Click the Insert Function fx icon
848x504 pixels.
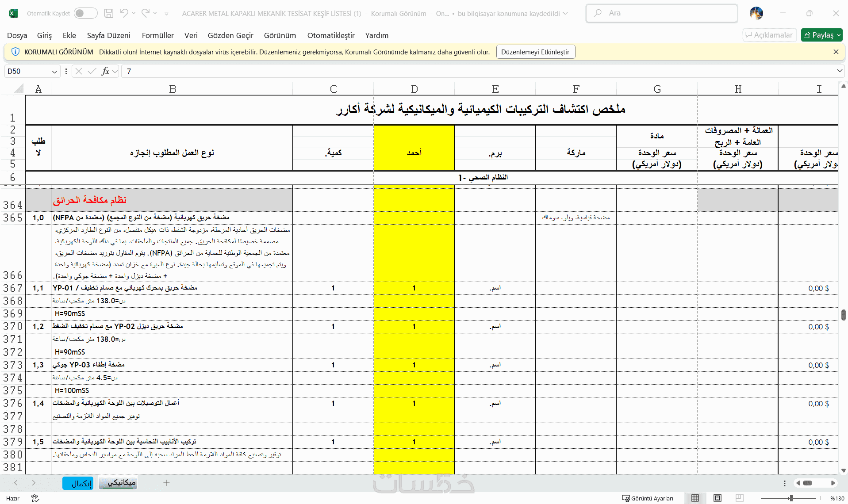[x=105, y=71]
